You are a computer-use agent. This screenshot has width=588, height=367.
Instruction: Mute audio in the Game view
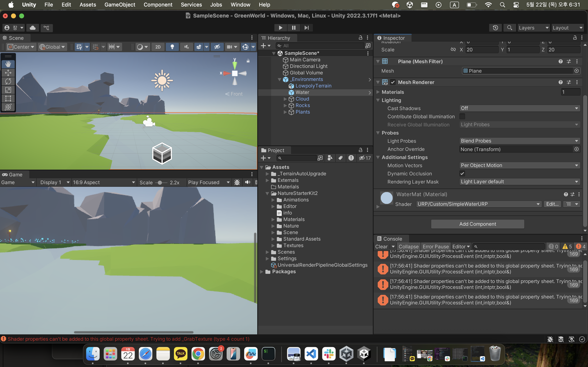click(x=248, y=182)
